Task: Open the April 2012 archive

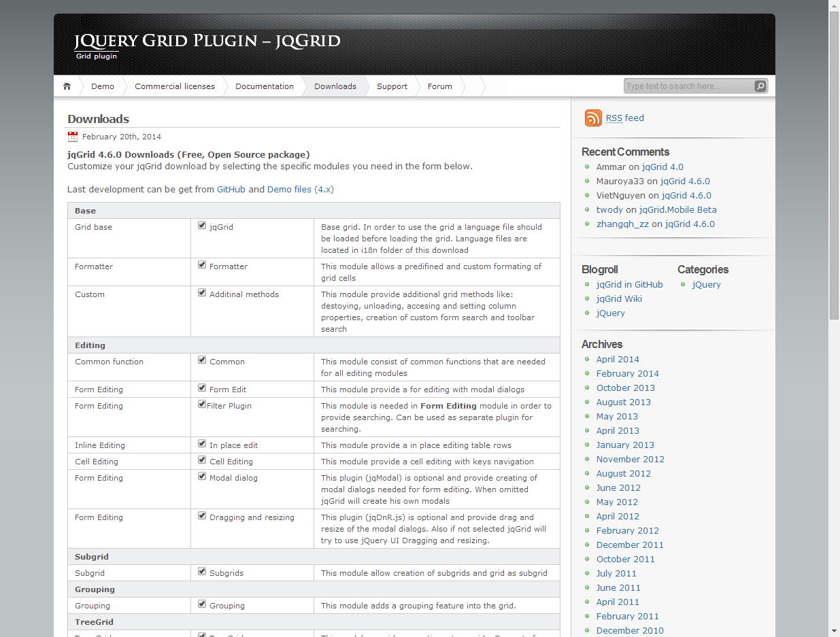Action: [618, 517]
